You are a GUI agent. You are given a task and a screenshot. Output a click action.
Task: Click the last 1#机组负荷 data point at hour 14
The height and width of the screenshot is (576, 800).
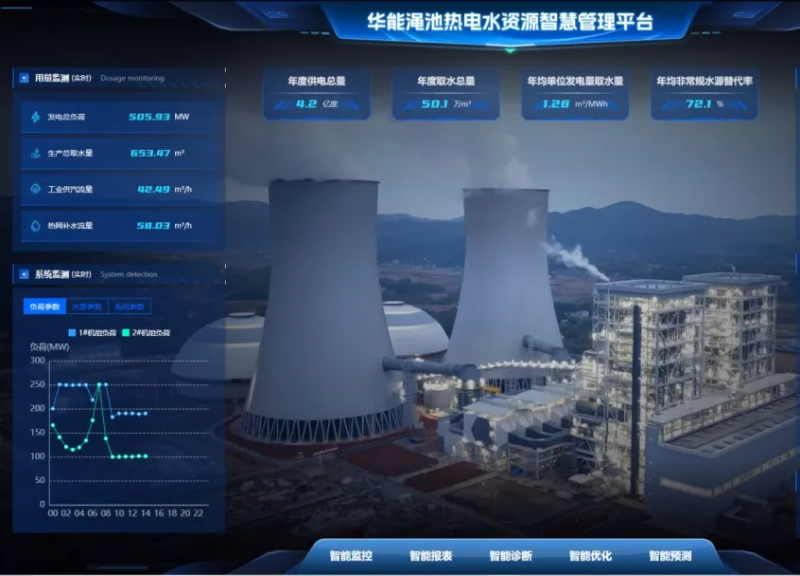[146, 413]
